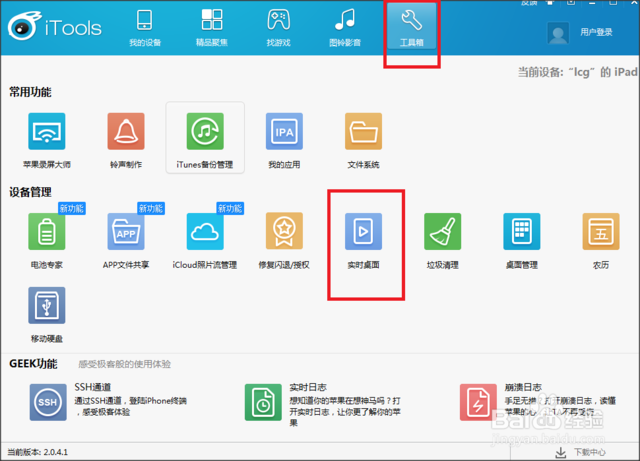
Task: Open the 移动硬盘 portable disk tool
Action: point(46,307)
